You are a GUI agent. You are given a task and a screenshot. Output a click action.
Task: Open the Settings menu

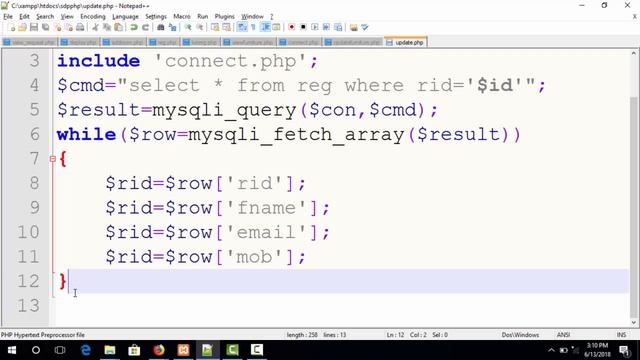pos(156,16)
